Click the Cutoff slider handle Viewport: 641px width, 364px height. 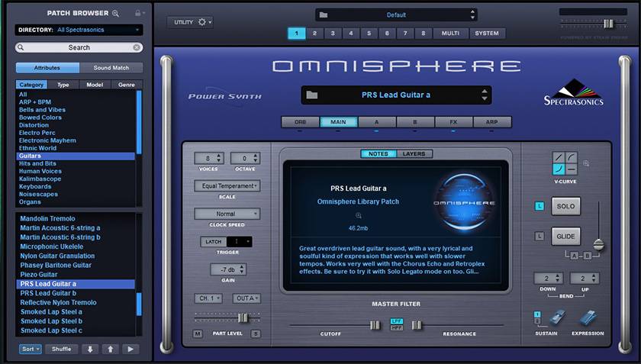(375, 326)
